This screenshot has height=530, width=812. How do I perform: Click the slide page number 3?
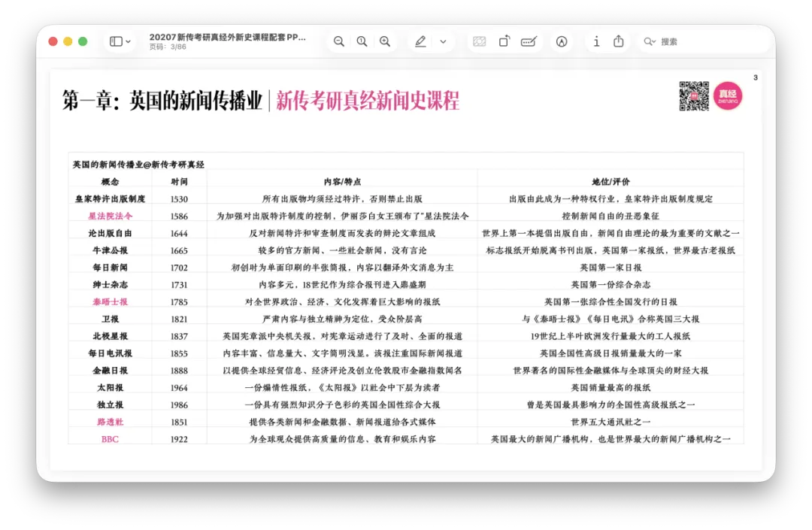click(756, 77)
